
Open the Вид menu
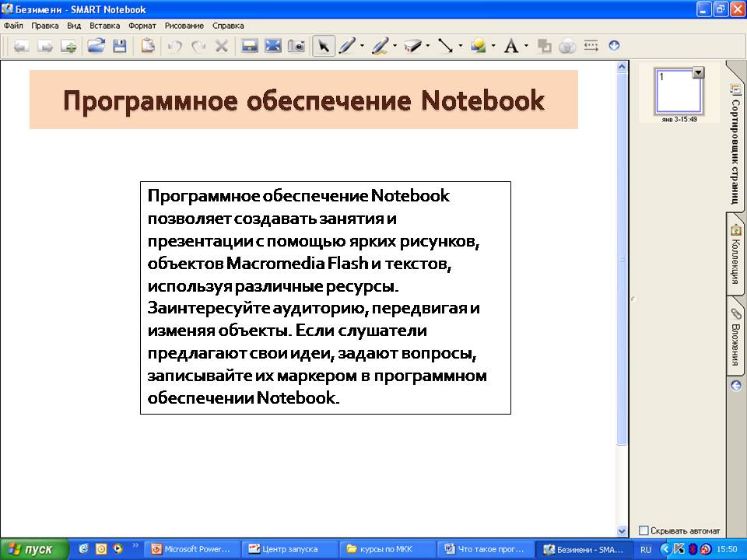[74, 26]
